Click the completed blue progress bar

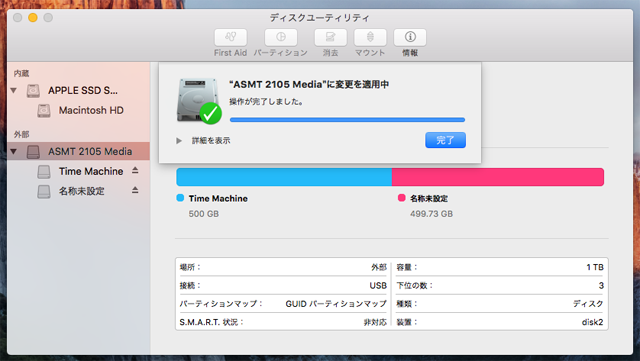347,120
